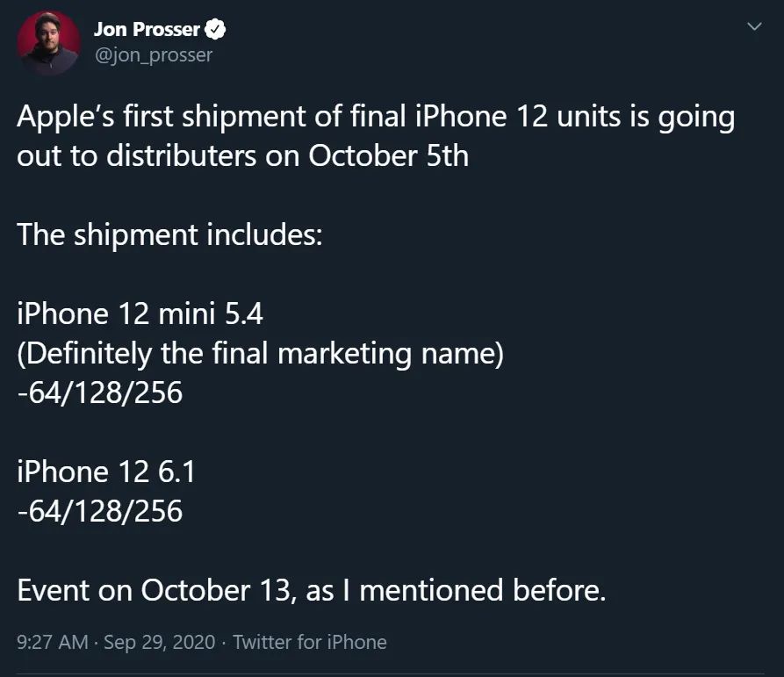Image resolution: width=784 pixels, height=677 pixels.
Task: Click the words "Event on October 13"
Action: point(153,590)
